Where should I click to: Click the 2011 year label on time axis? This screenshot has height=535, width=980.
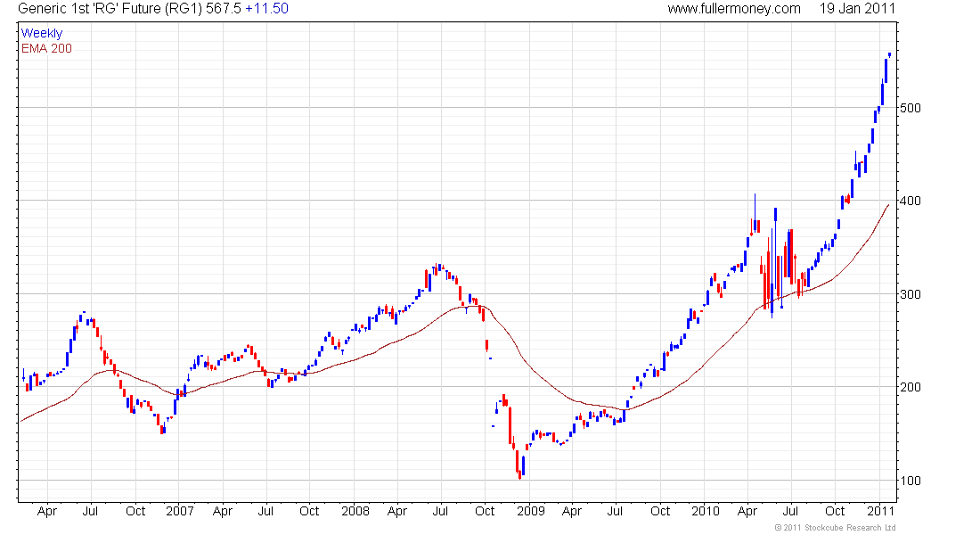880,511
